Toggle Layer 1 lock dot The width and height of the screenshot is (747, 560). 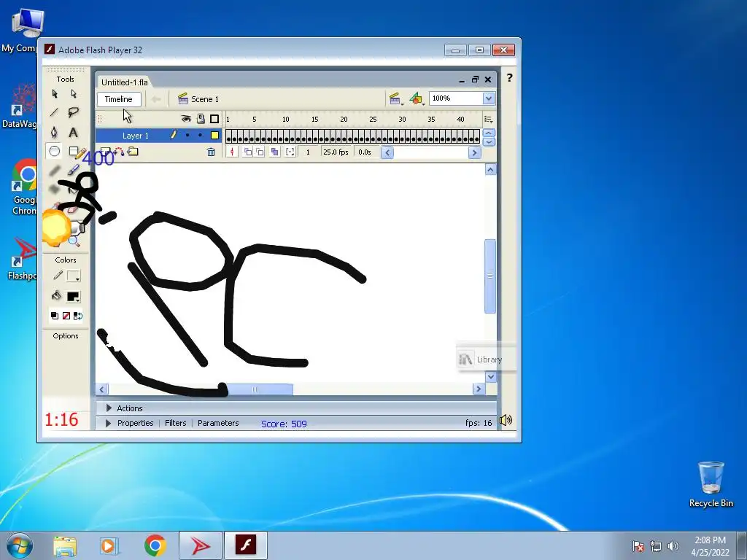200,135
